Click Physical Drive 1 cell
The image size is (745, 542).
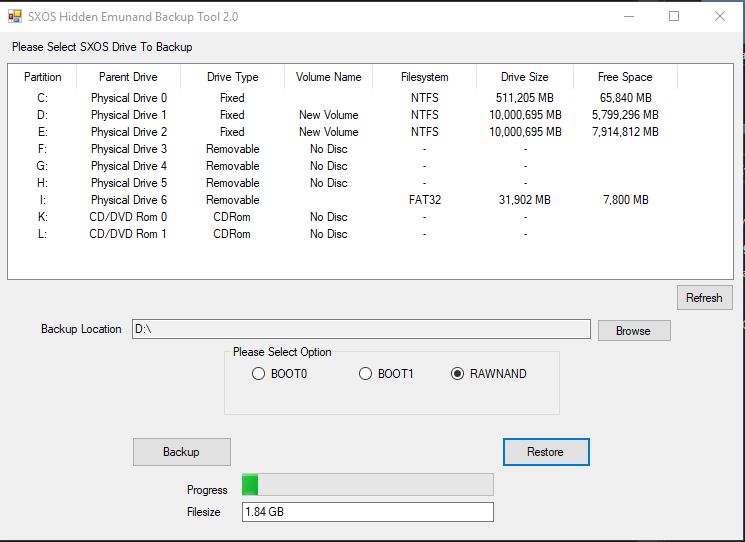click(129, 115)
